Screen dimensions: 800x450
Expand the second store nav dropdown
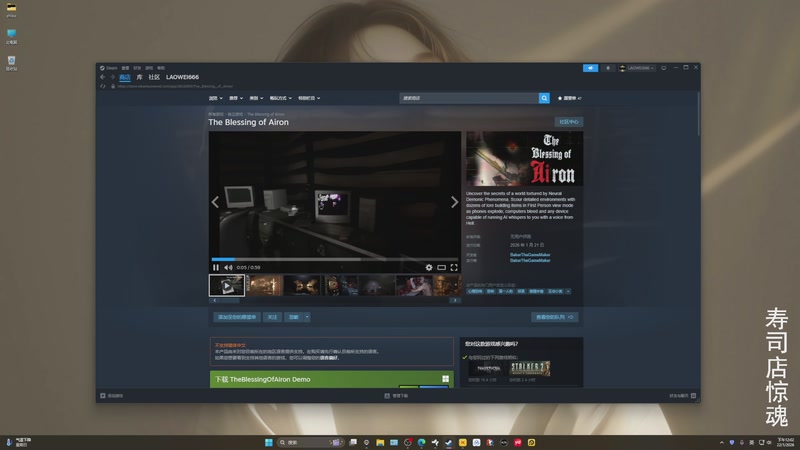click(236, 98)
